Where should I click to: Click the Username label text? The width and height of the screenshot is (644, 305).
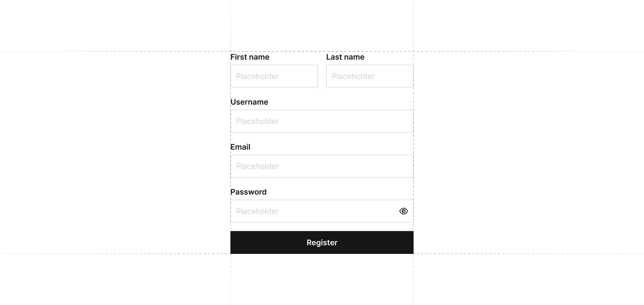249,102
